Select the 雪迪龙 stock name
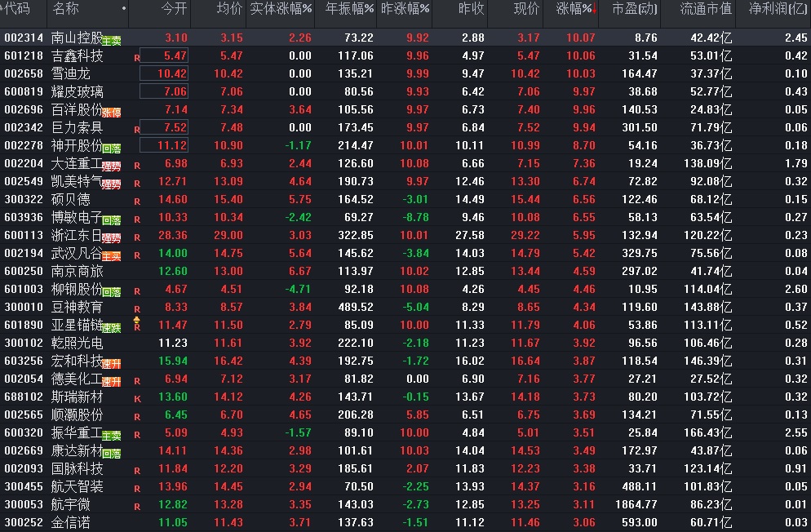The width and height of the screenshot is (811, 532). [x=70, y=74]
